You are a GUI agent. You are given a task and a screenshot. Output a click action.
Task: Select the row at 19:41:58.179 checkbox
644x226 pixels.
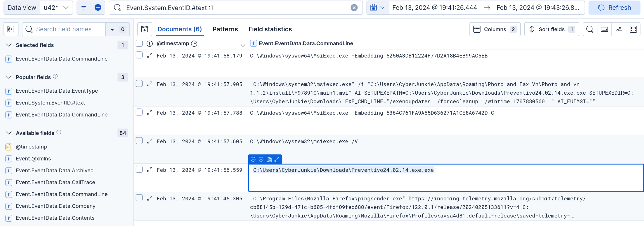[139, 55]
